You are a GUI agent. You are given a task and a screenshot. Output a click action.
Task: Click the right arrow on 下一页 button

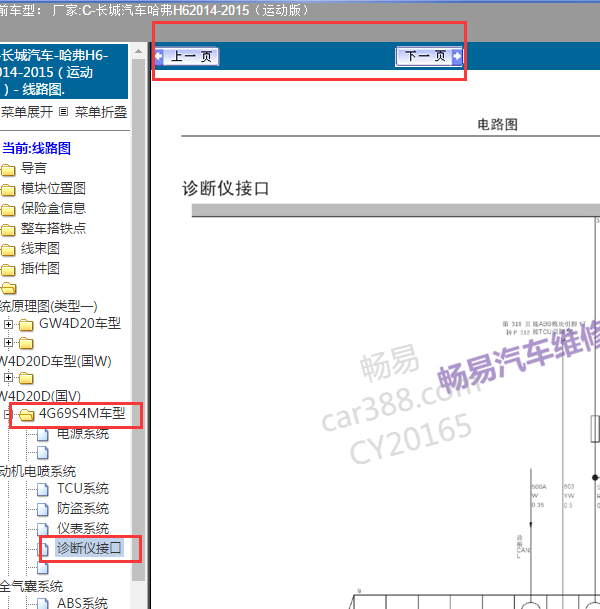pyautogui.click(x=457, y=57)
